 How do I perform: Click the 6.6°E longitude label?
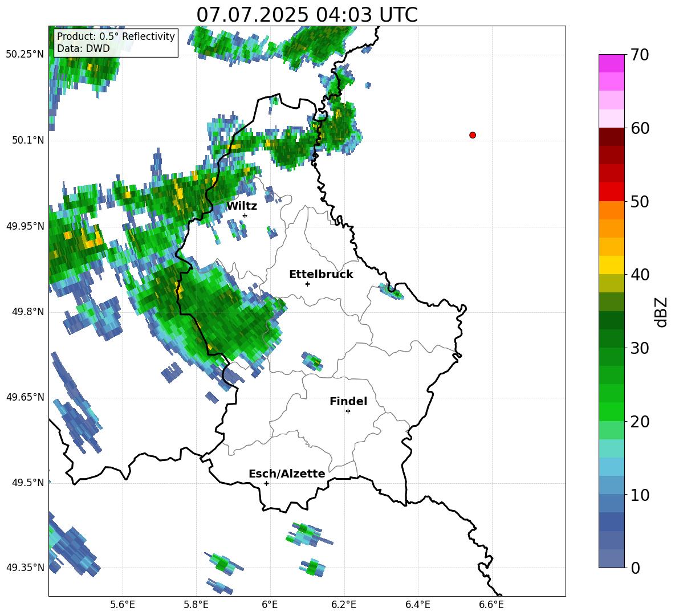click(491, 605)
